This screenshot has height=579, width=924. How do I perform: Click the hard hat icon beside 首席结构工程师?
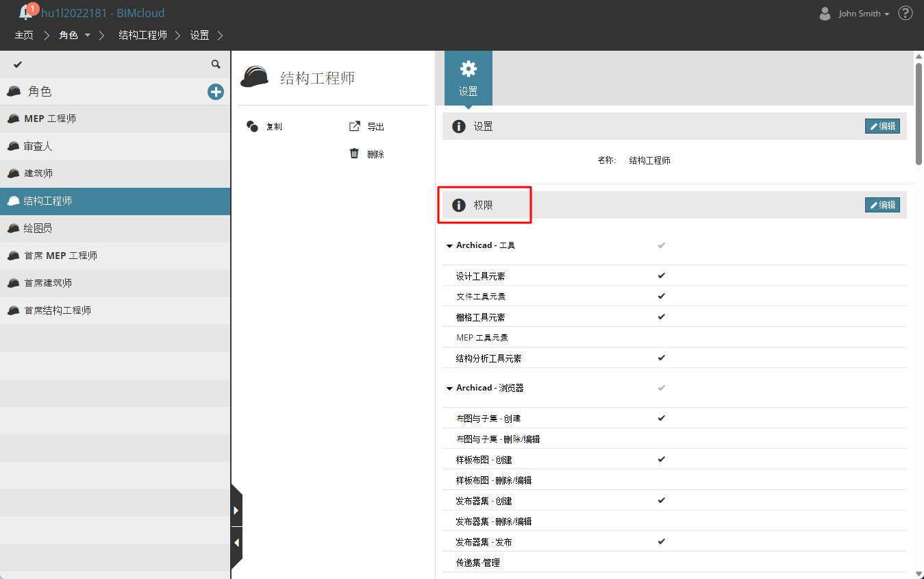[14, 310]
